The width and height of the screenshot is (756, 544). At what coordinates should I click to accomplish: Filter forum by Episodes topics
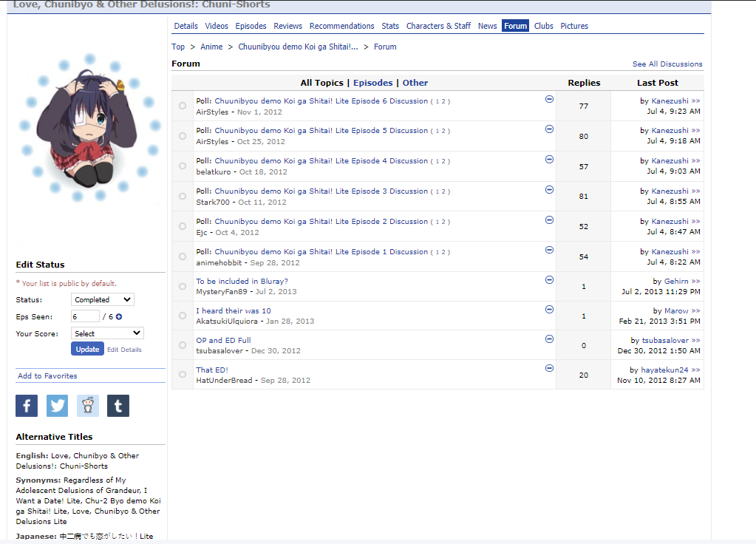click(x=372, y=83)
